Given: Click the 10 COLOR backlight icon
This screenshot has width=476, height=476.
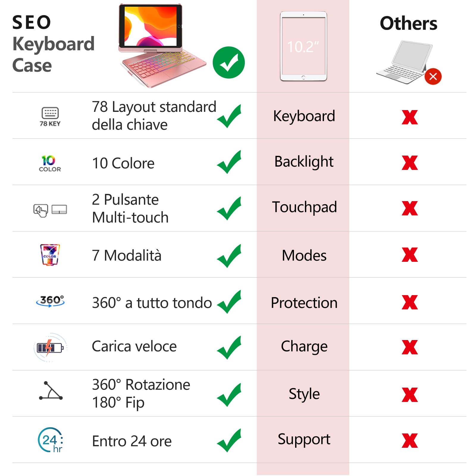Looking at the screenshot, I should (50, 163).
